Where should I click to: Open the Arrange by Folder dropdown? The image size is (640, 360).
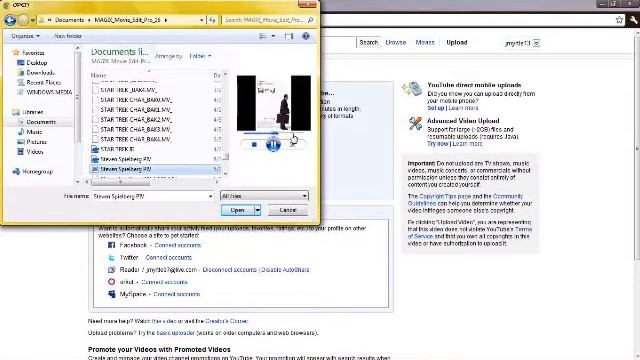[200, 56]
